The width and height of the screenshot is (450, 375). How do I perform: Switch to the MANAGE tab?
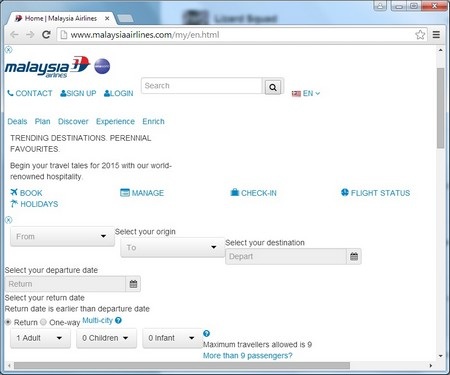[142, 193]
